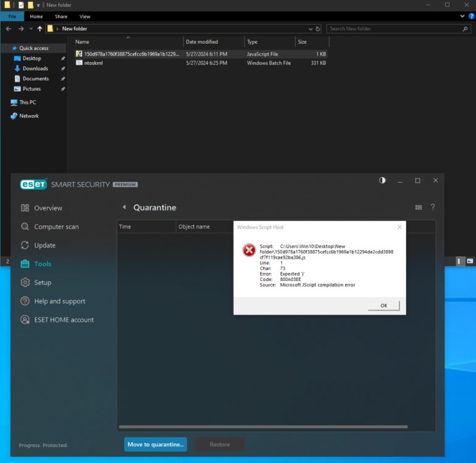The image size is (476, 463).
Task: Open File tab in File Explorer
Action: (12, 17)
